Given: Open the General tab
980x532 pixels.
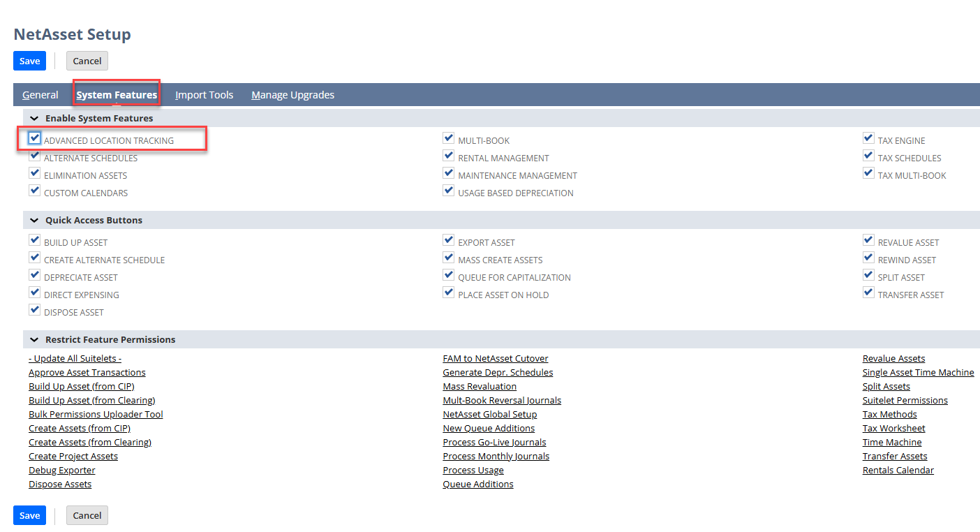Looking at the screenshot, I should click(40, 95).
